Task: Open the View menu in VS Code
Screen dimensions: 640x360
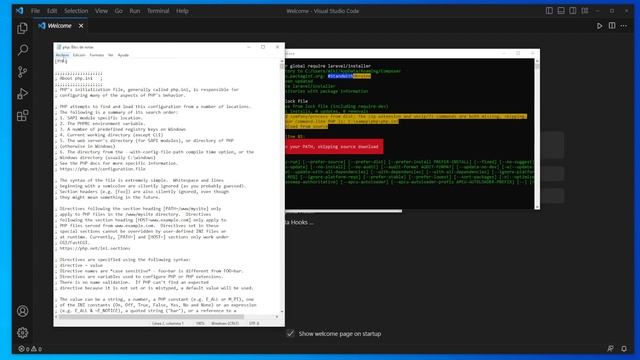Action: click(101, 11)
